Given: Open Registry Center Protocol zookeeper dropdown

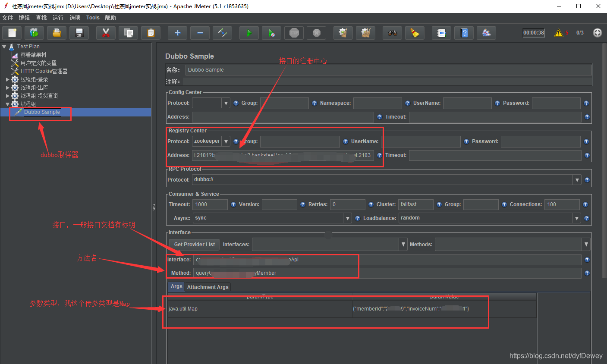Looking at the screenshot, I should [226, 141].
